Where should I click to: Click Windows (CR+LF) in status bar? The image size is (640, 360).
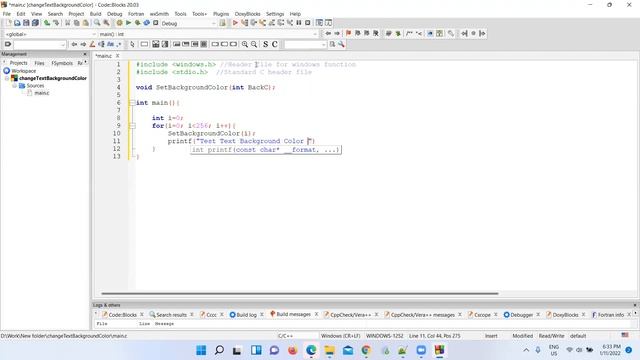click(x=340, y=336)
